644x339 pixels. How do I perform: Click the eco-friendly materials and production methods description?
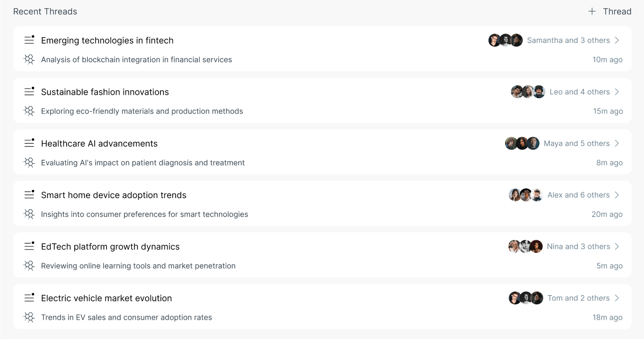click(142, 111)
